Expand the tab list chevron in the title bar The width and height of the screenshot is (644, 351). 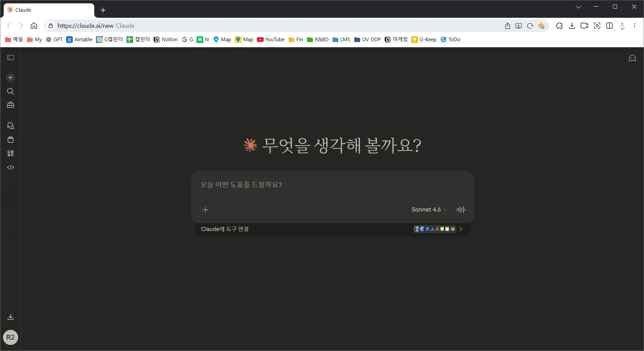click(x=578, y=7)
